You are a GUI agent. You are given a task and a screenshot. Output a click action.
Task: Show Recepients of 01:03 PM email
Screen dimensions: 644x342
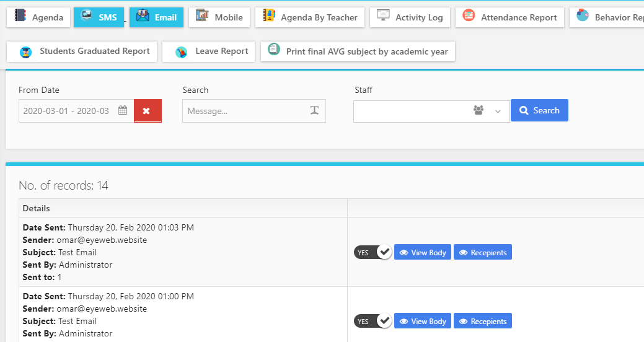483,252
